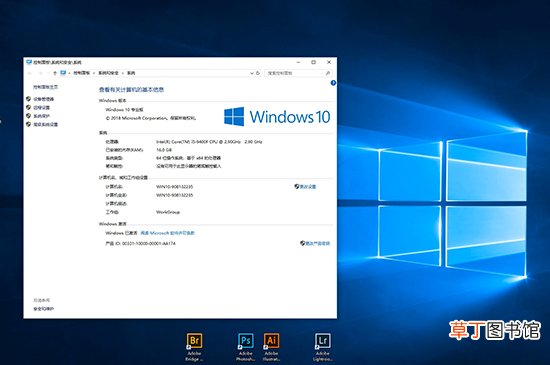Open the 设备管理器 (Device Manager) sidebar link
550x365 pixels.
pyautogui.click(x=43, y=99)
